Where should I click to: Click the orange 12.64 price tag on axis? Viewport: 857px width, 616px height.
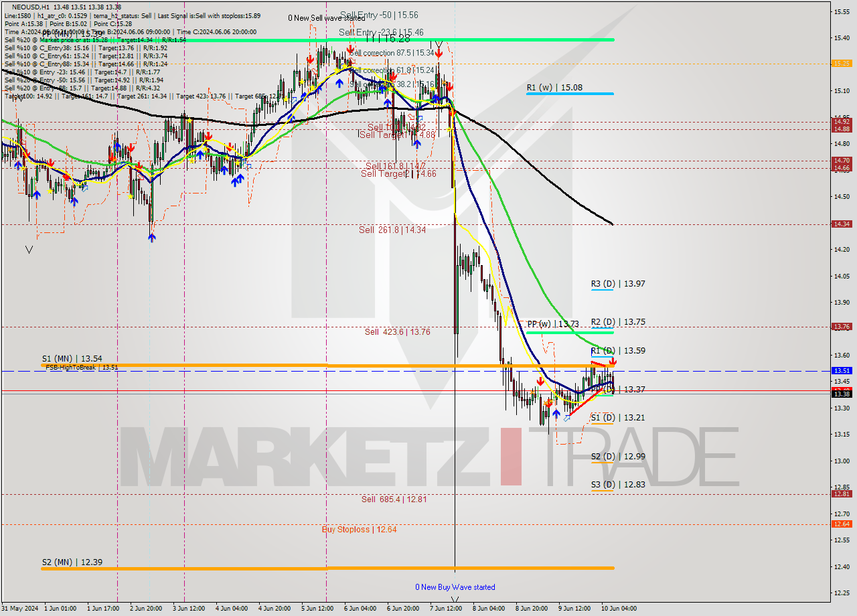841,524
